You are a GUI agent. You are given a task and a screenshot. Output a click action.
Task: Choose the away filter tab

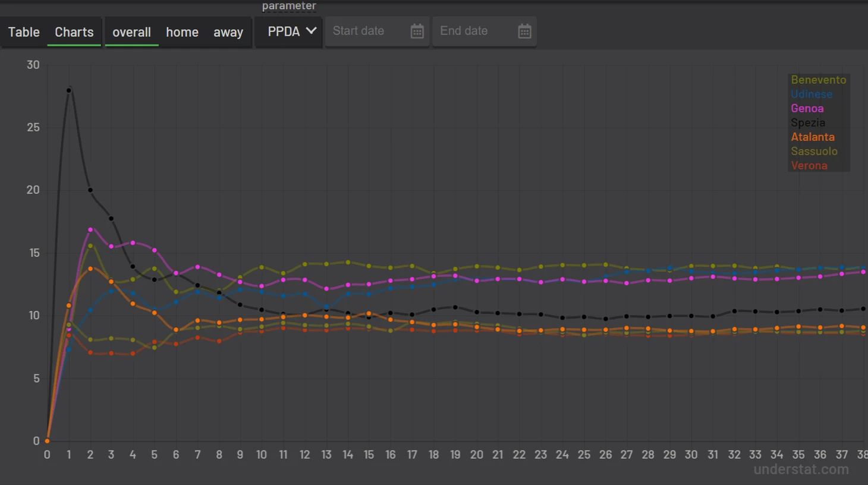click(x=228, y=32)
